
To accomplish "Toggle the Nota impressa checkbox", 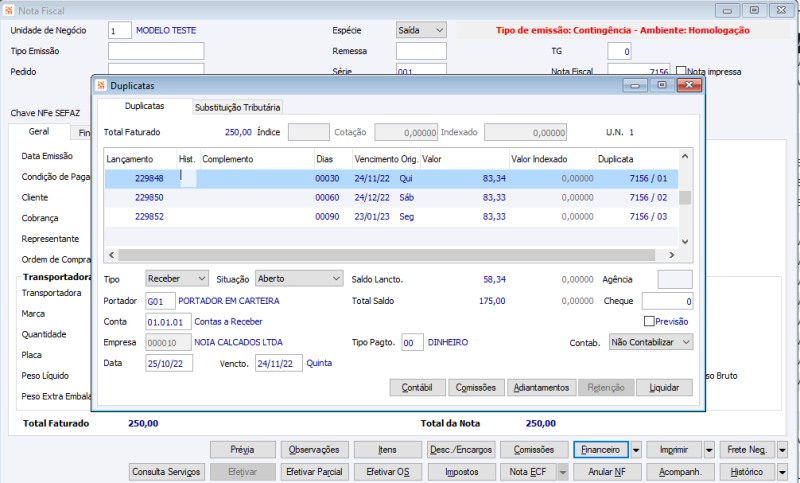I will coord(682,71).
